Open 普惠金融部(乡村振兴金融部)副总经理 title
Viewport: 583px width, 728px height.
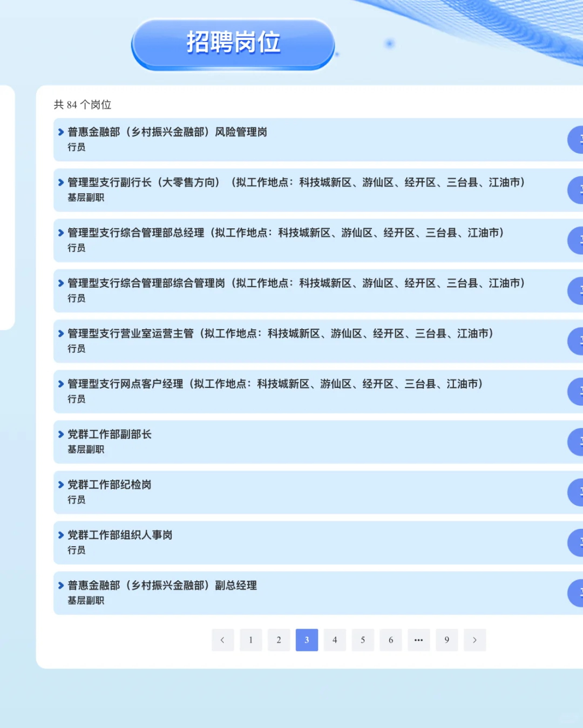[x=162, y=585]
